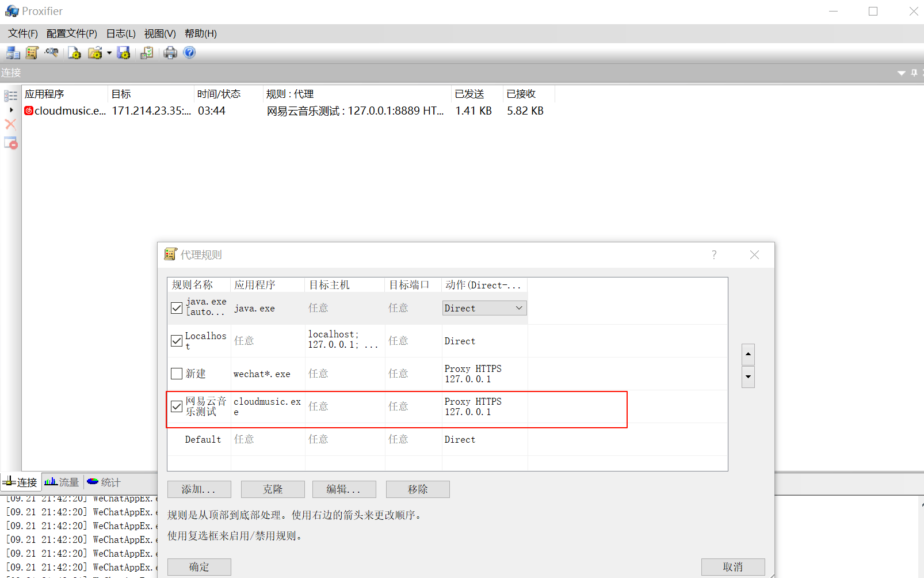Click the dialog's question mark help button

point(714,254)
